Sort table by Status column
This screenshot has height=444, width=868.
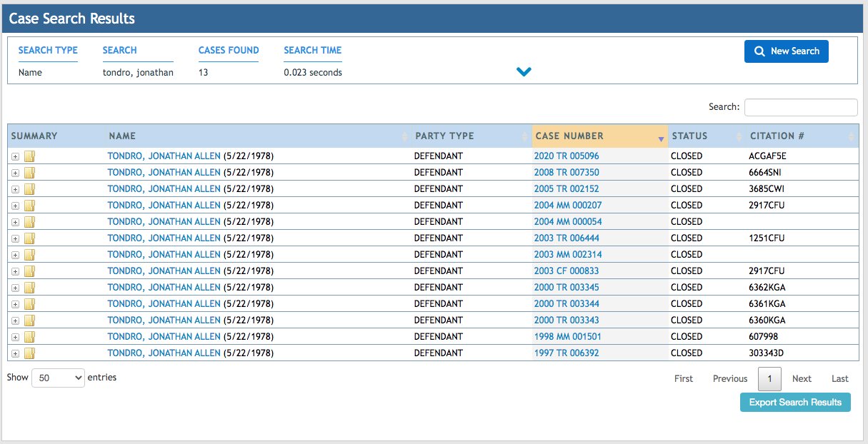pos(707,136)
